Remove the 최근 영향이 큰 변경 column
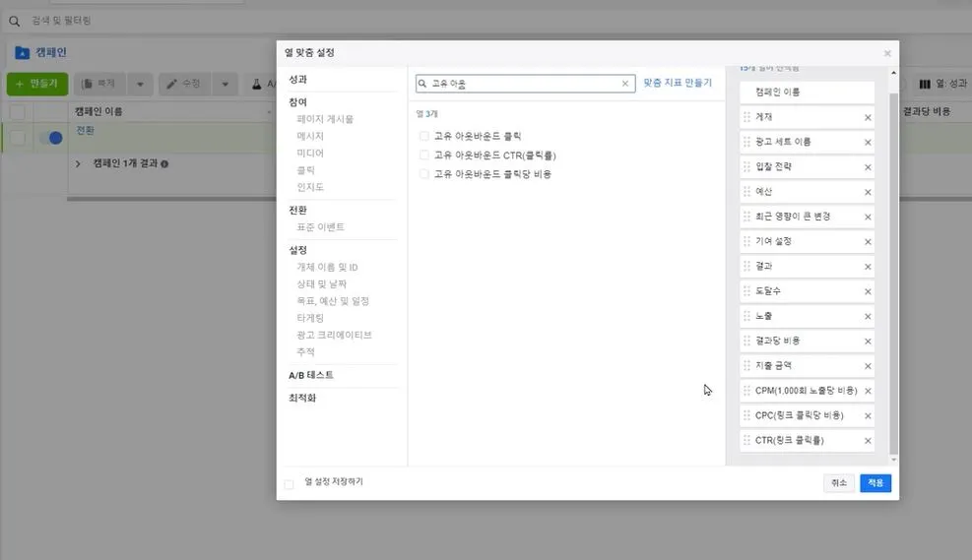Image resolution: width=972 pixels, height=560 pixels. [868, 217]
